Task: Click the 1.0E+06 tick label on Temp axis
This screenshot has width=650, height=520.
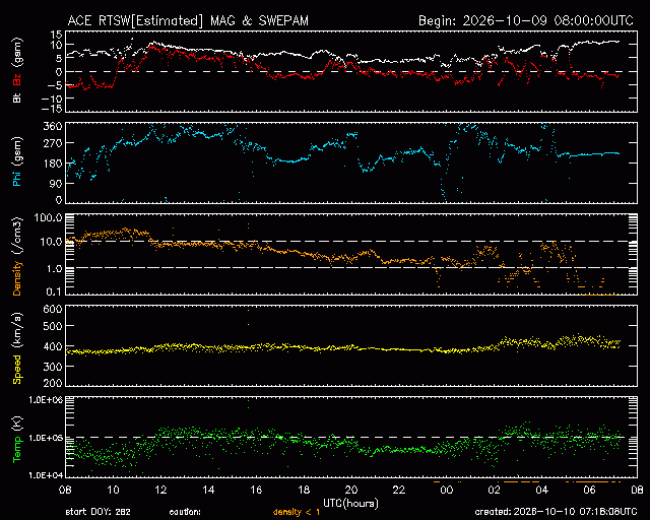Action: pos(46,400)
